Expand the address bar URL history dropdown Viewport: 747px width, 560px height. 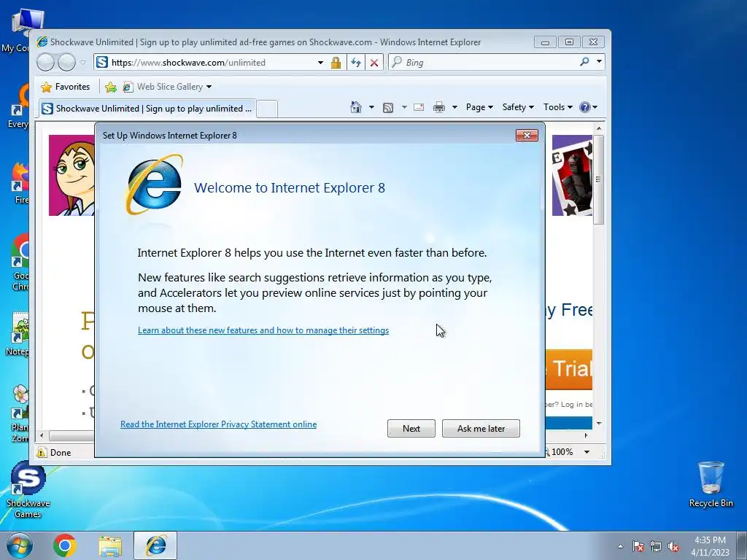321,63
